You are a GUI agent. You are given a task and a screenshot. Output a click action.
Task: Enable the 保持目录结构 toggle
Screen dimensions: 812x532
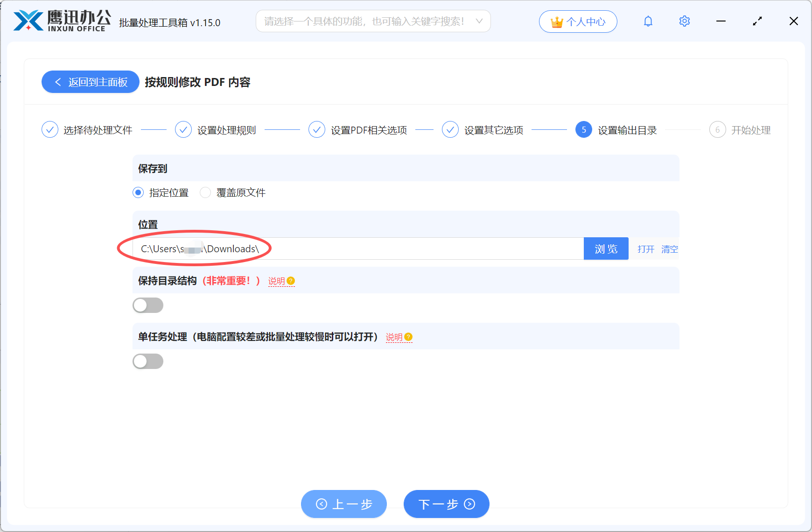point(148,305)
